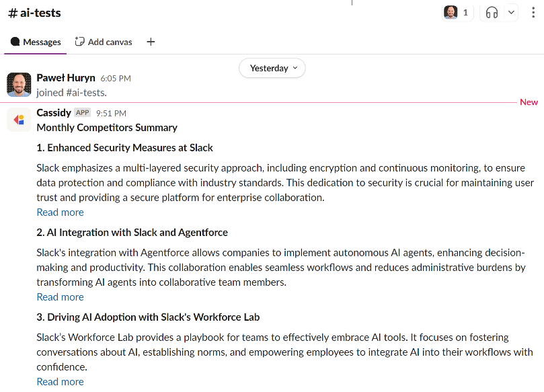Viewport: 544px width, 392px height.
Task: Click Read more under AI Integration section
Action: pos(60,297)
